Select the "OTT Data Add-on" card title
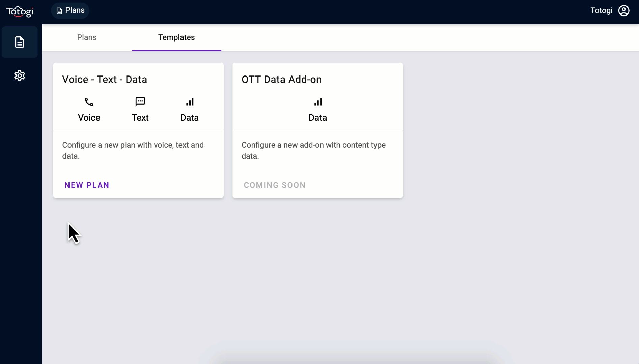 pyautogui.click(x=281, y=80)
